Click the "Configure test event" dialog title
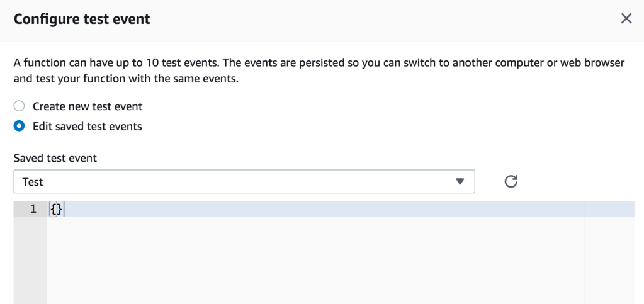This screenshot has width=644, height=304. pyautogui.click(x=82, y=19)
